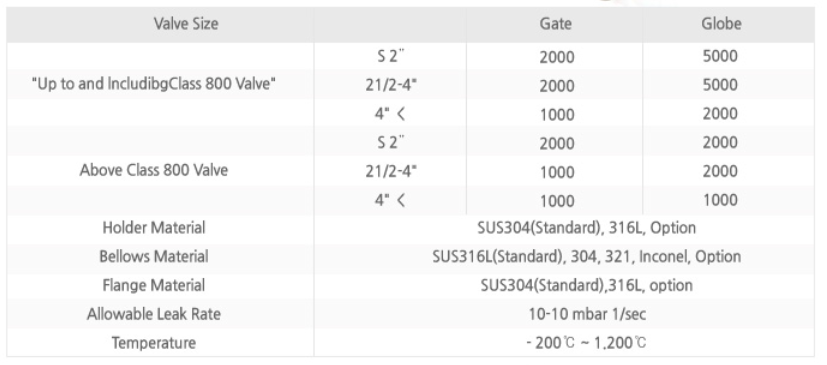The height and width of the screenshot is (365, 827).
Task: Click the 10-10 mbar 1/sec value
Action: tap(587, 314)
